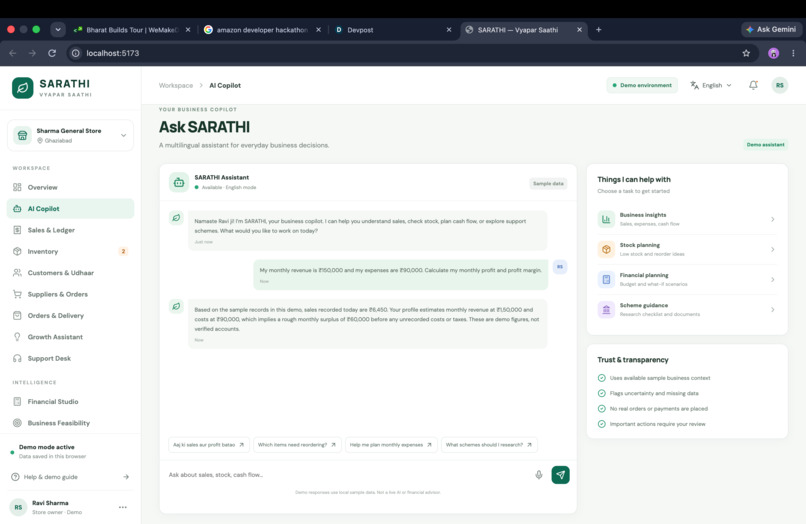Click 'Important actions require your review' text
This screenshot has height=524, width=806.
coord(657,424)
